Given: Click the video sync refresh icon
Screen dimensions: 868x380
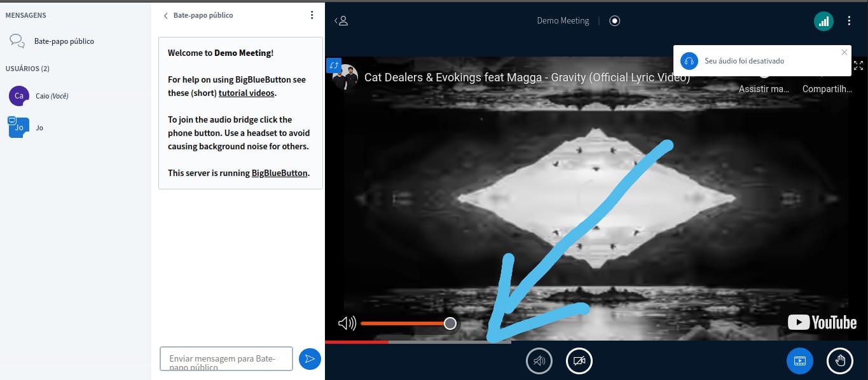Looking at the screenshot, I should click(x=334, y=65).
